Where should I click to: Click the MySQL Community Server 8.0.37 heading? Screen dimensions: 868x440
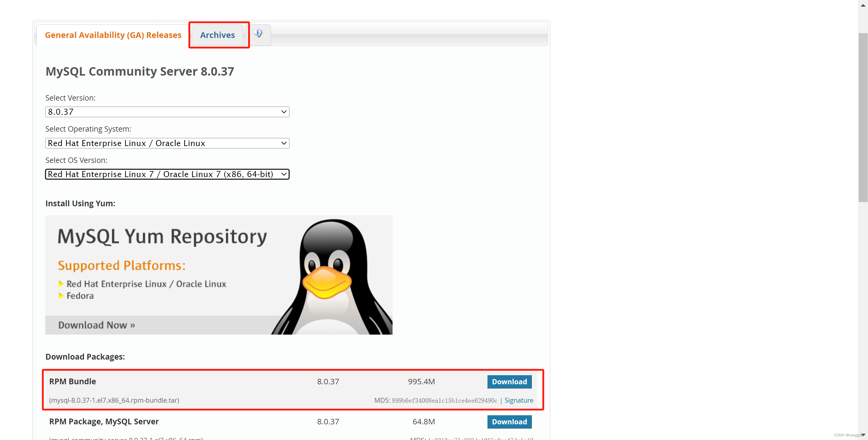coord(140,71)
